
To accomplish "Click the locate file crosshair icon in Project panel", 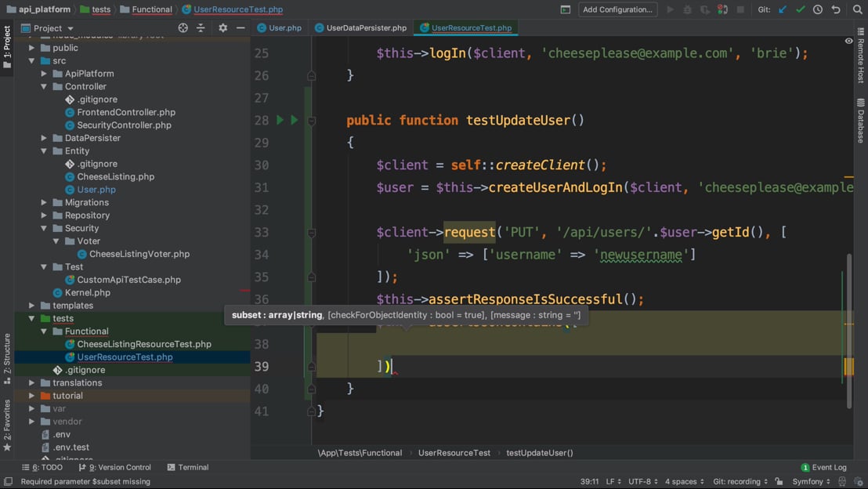I will click(x=183, y=28).
